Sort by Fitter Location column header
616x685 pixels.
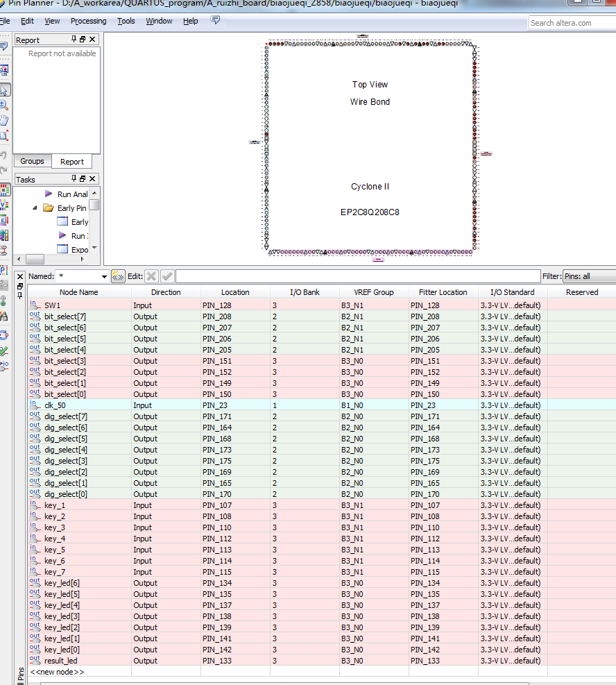[x=443, y=292]
